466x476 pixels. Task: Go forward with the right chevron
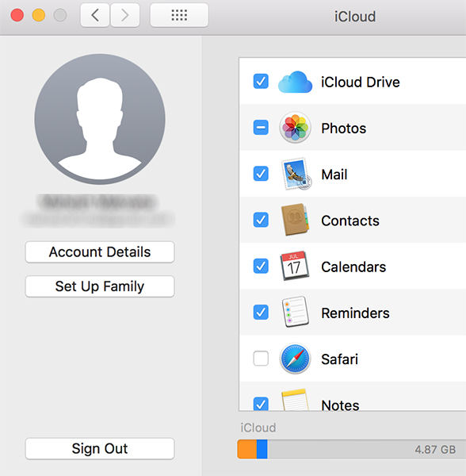pyautogui.click(x=125, y=15)
